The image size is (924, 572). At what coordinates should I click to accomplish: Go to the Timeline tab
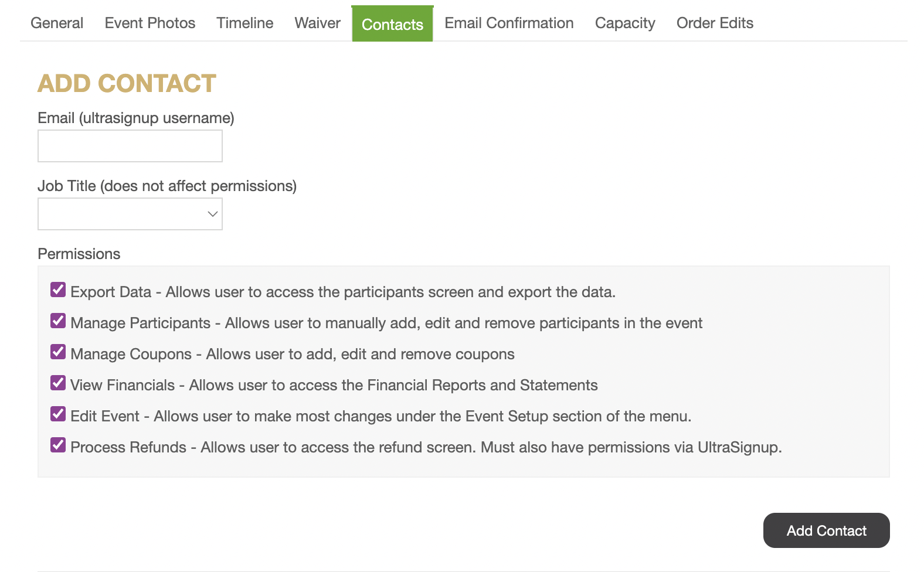coord(245,23)
